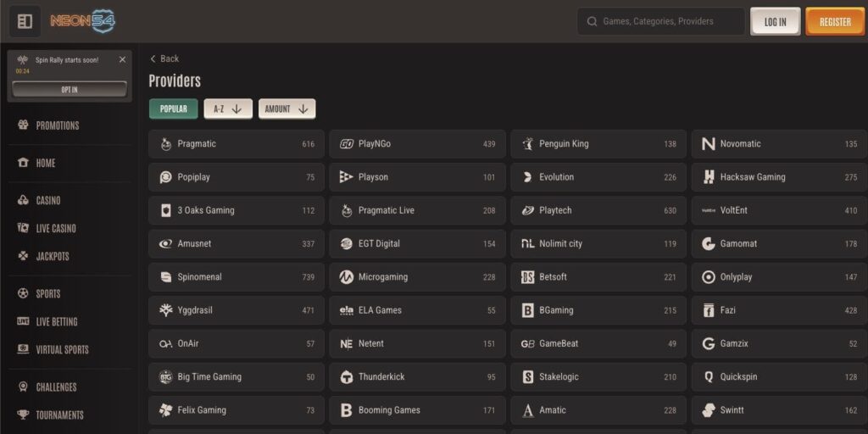Image resolution: width=868 pixels, height=434 pixels.
Task: Click the Evolution provider logo icon
Action: (x=527, y=177)
